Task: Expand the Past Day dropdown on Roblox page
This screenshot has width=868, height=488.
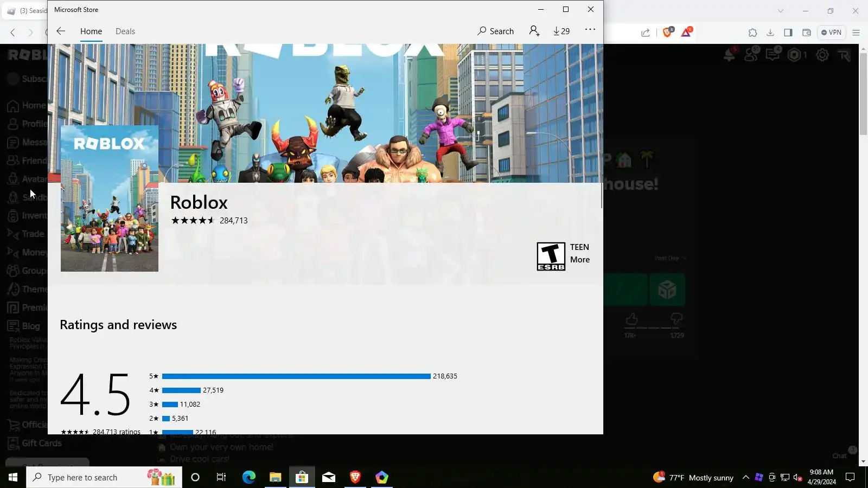Action: coord(671,259)
